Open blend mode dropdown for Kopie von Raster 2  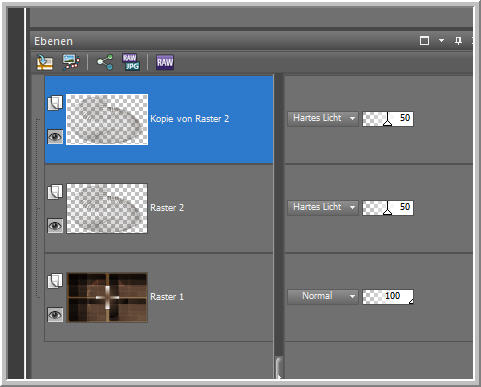(x=323, y=118)
